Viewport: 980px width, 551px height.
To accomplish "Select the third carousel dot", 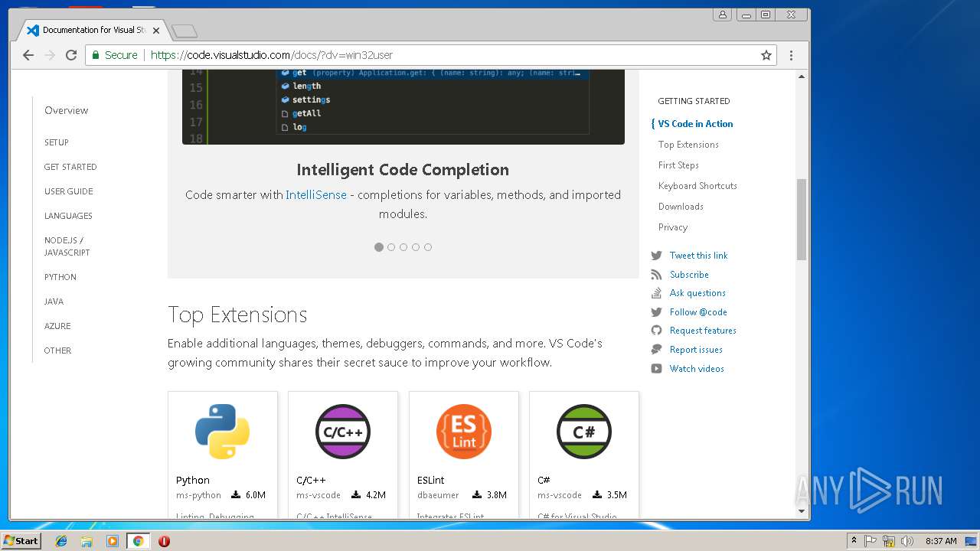I will (x=403, y=247).
